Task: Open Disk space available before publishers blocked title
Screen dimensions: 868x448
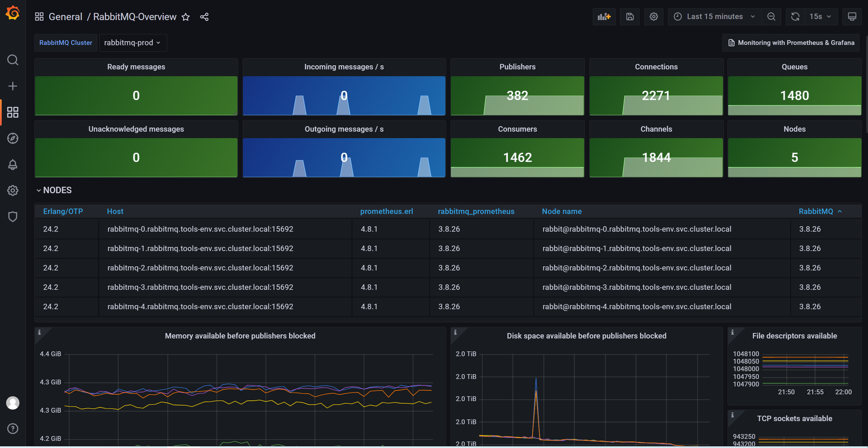Action: click(x=587, y=336)
